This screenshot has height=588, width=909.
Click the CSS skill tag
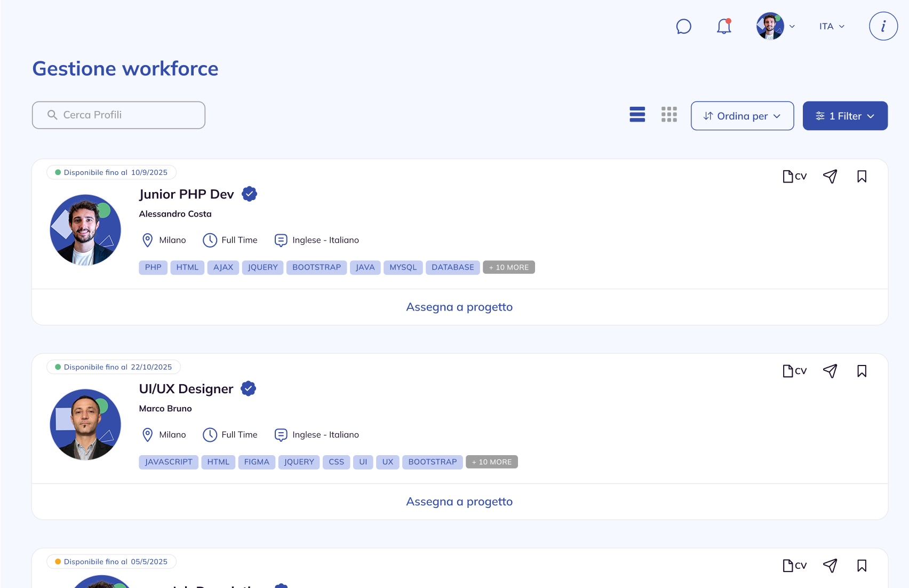336,462
